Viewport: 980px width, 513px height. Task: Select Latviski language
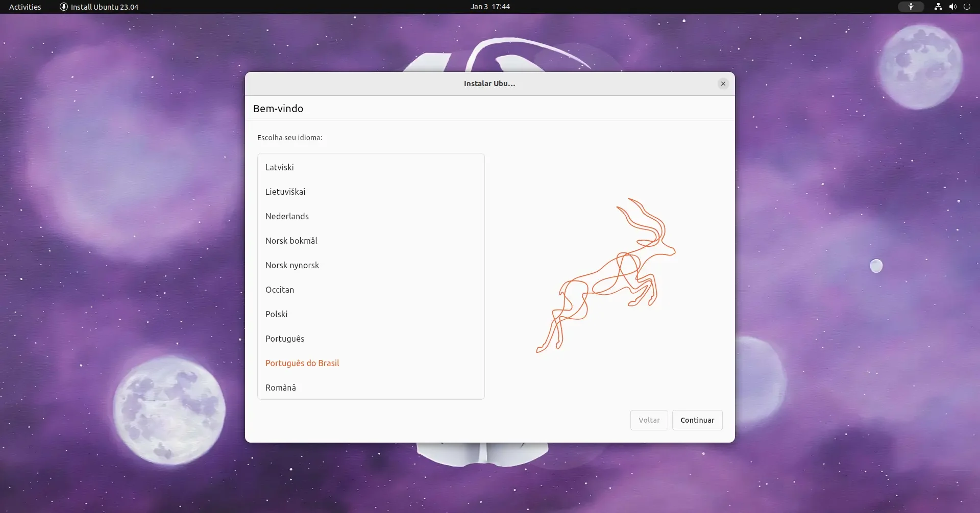pyautogui.click(x=371, y=167)
